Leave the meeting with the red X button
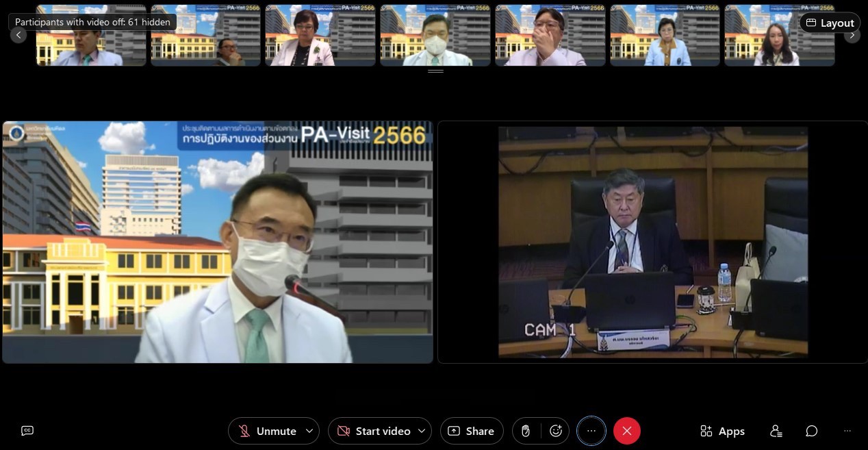The width and height of the screenshot is (868, 450). (x=626, y=431)
